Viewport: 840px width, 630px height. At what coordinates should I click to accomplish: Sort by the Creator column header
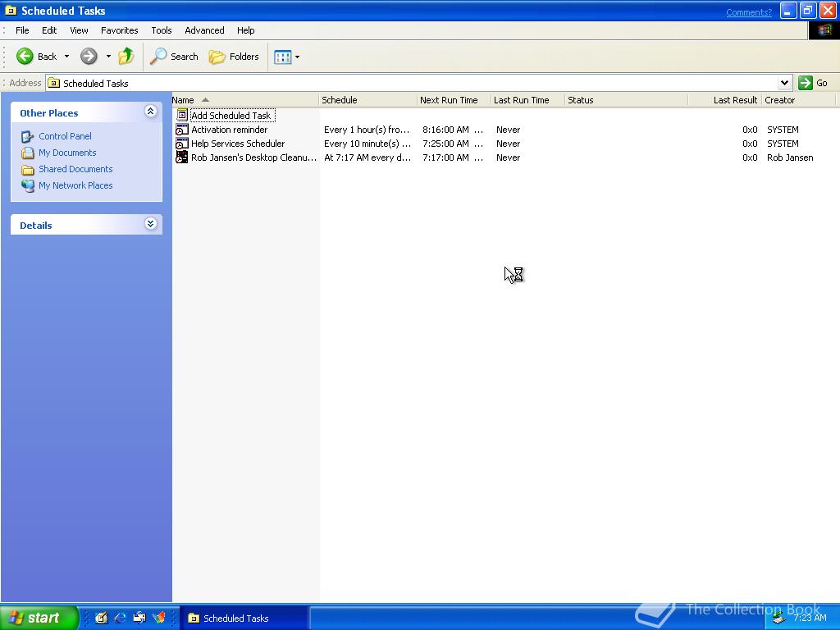pos(798,100)
